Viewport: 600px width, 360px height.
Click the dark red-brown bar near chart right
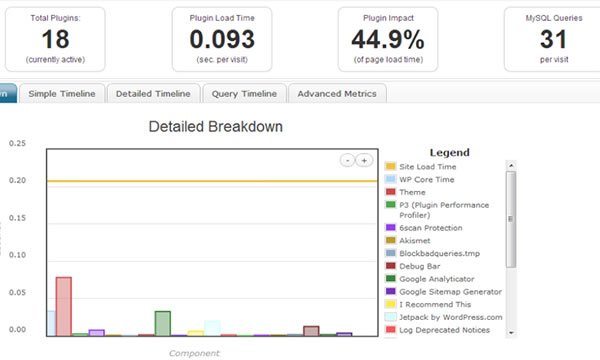pyautogui.click(x=311, y=331)
